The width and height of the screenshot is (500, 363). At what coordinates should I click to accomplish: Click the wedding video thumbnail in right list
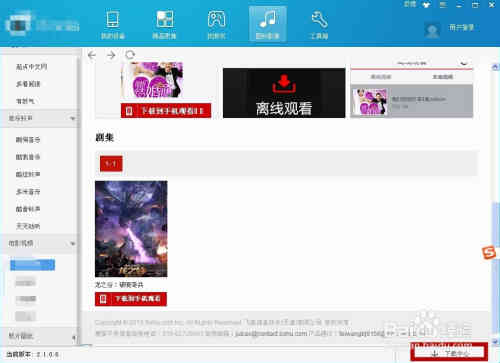click(370, 102)
